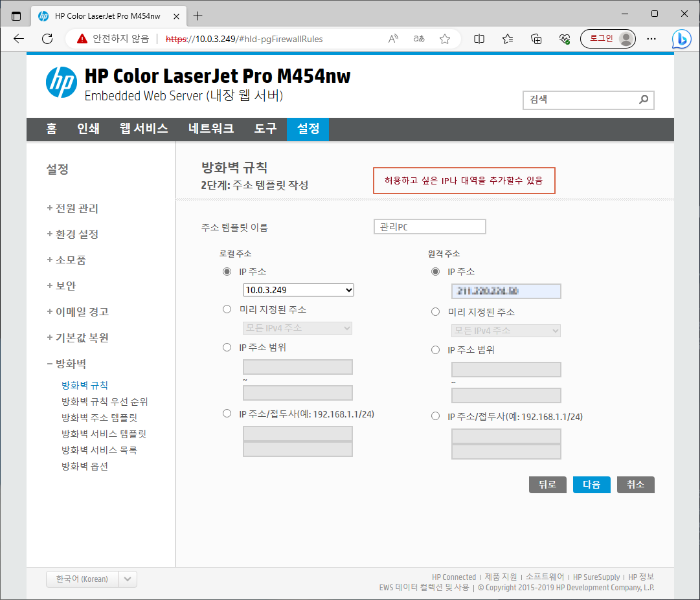Click the 뒤로 button
The image size is (700, 600).
coord(547,484)
